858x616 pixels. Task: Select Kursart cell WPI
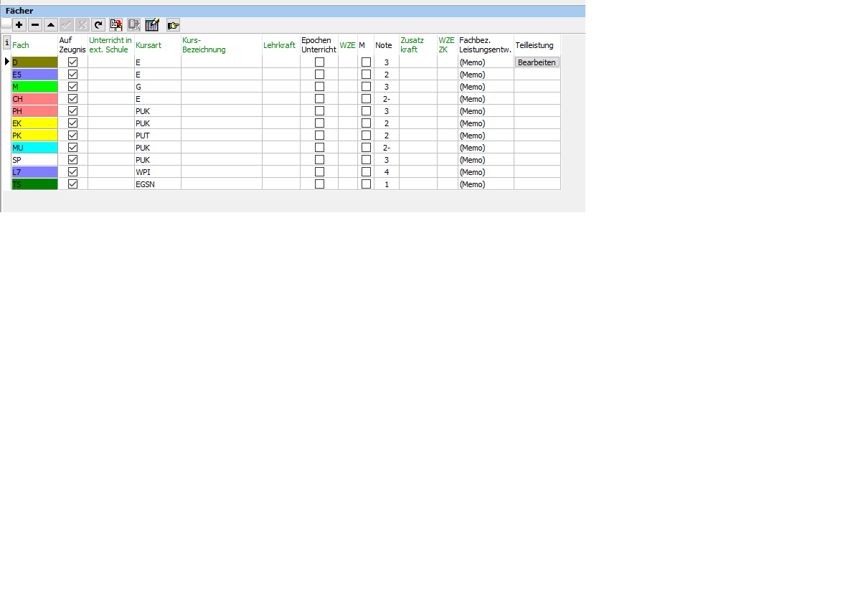point(158,172)
